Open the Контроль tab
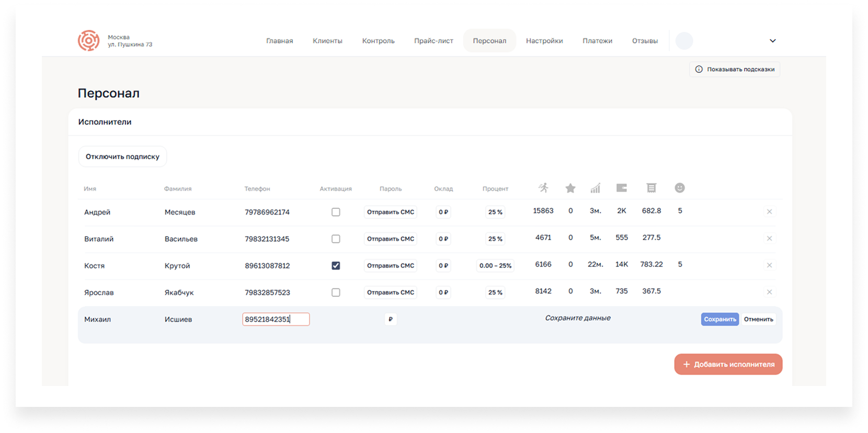868x433 pixels. point(378,41)
